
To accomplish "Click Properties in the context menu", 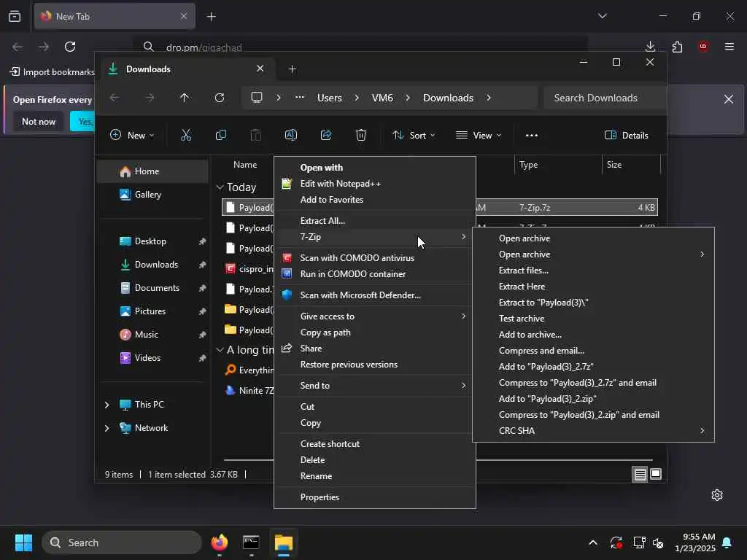I will [375, 497].
